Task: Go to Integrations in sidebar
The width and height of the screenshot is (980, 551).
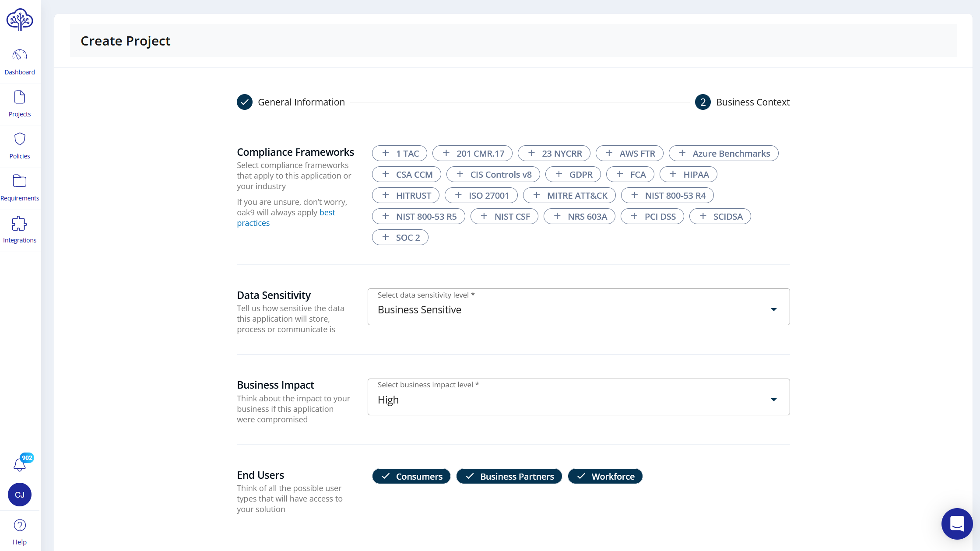Action: [x=20, y=240]
